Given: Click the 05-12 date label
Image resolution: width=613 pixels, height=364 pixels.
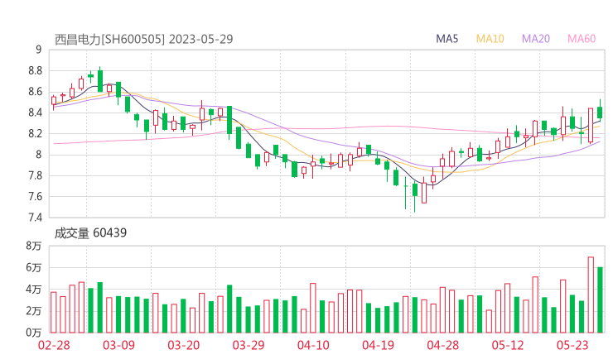Looking at the screenshot, I should (508, 345).
